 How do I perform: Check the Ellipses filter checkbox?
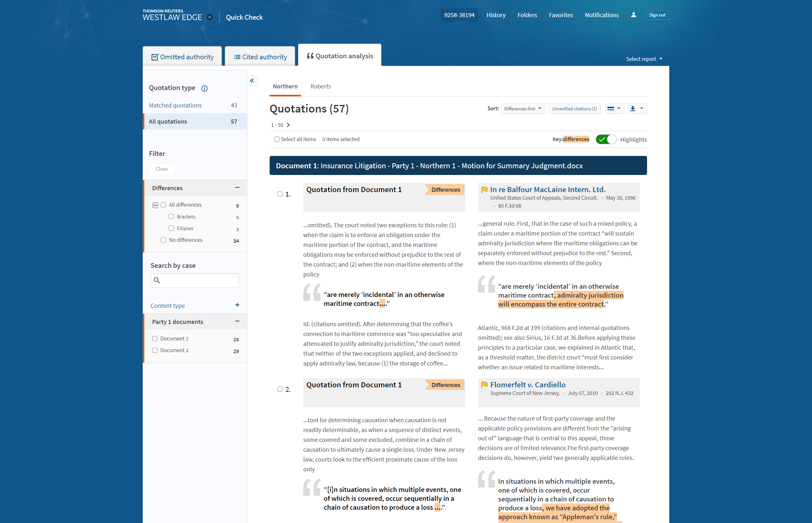[171, 228]
